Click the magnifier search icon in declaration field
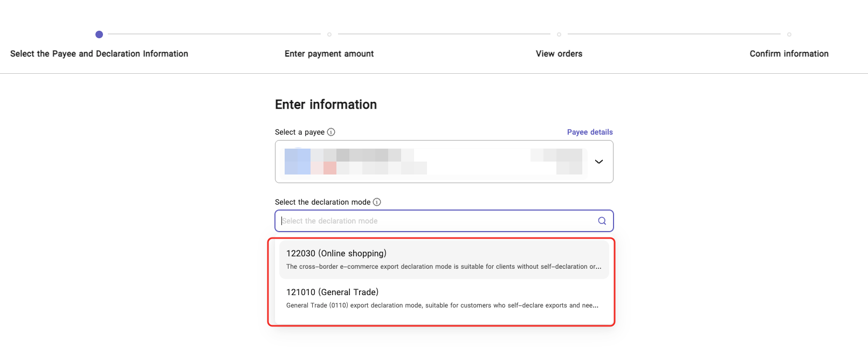 602,221
